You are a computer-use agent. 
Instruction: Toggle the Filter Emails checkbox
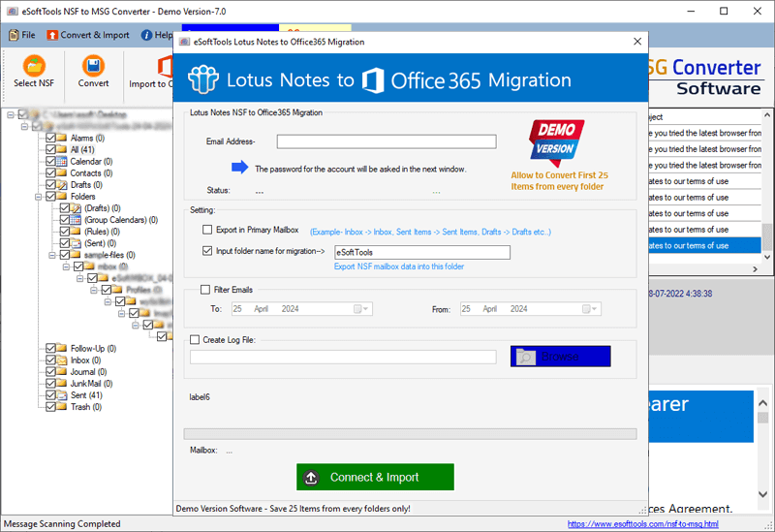pos(204,290)
